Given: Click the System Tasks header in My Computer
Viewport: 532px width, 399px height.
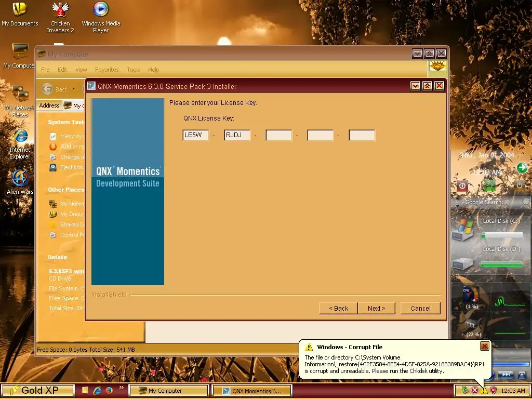Looking at the screenshot, I should click(66, 122).
